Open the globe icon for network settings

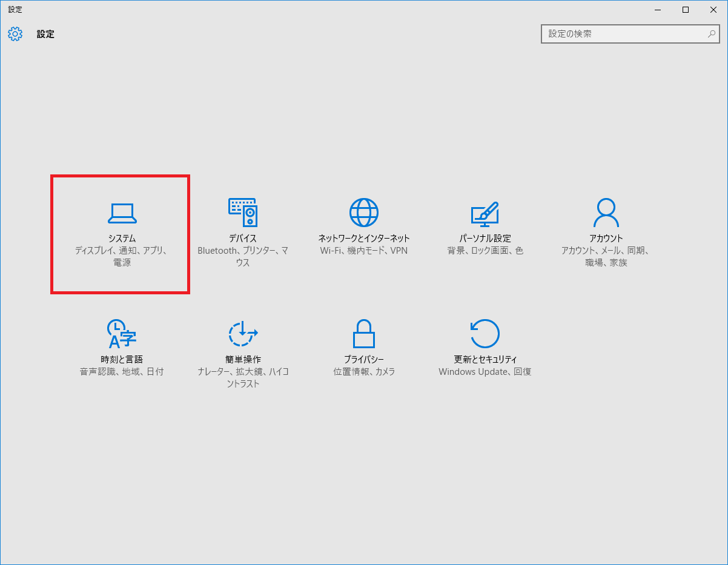(364, 213)
